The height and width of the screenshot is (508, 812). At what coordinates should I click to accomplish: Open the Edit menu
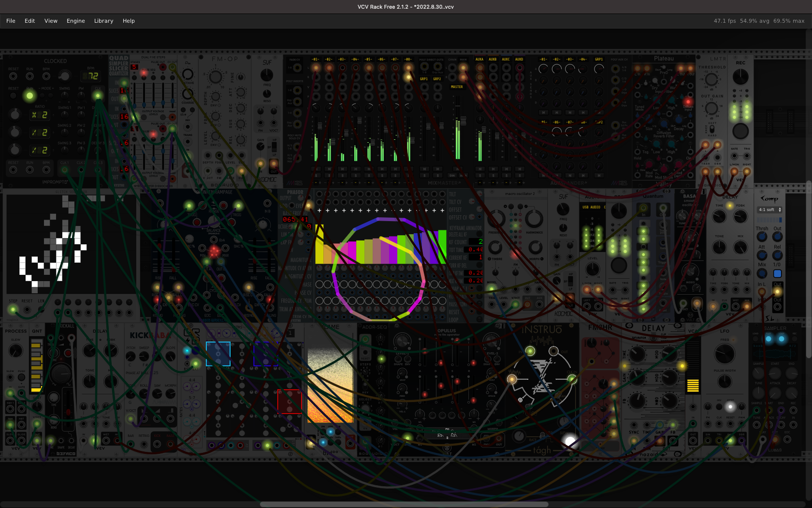click(x=29, y=21)
